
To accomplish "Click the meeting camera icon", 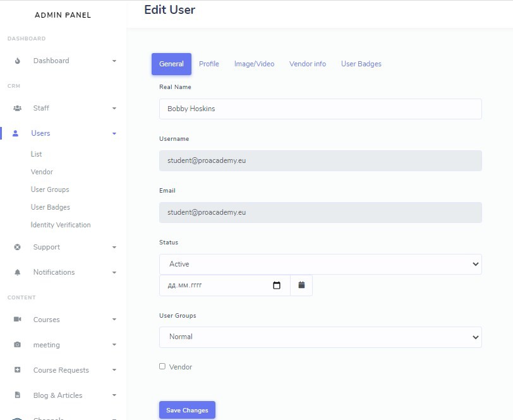I will (x=18, y=345).
